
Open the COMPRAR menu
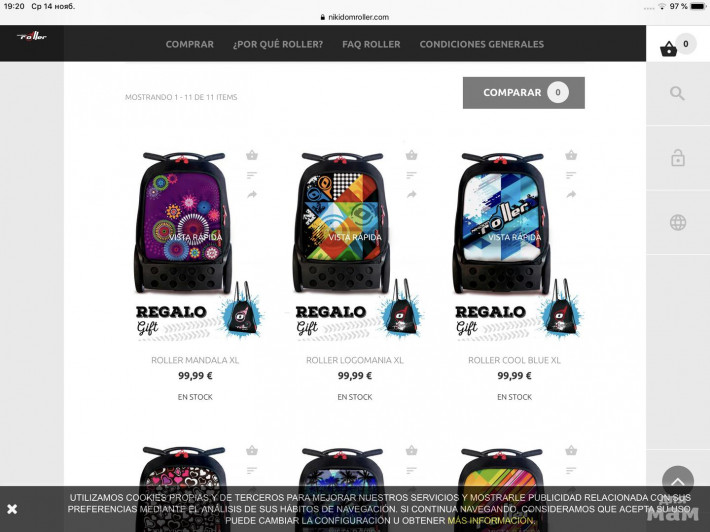point(190,44)
